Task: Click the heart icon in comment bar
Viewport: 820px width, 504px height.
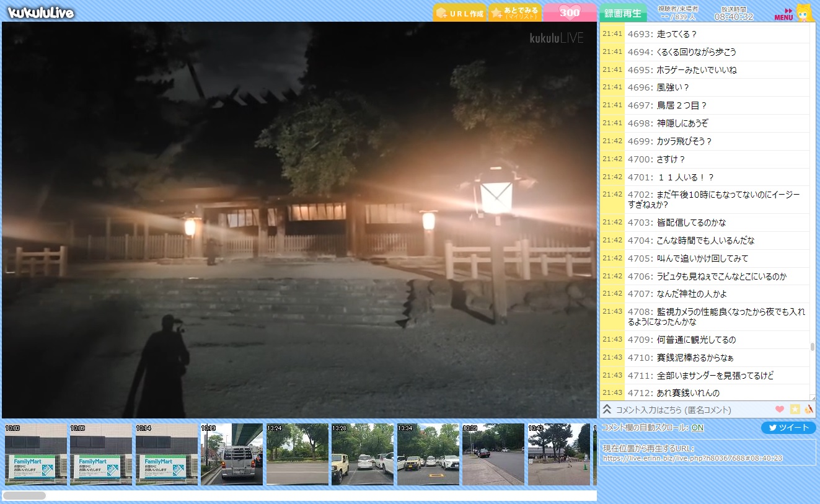Action: (780, 409)
